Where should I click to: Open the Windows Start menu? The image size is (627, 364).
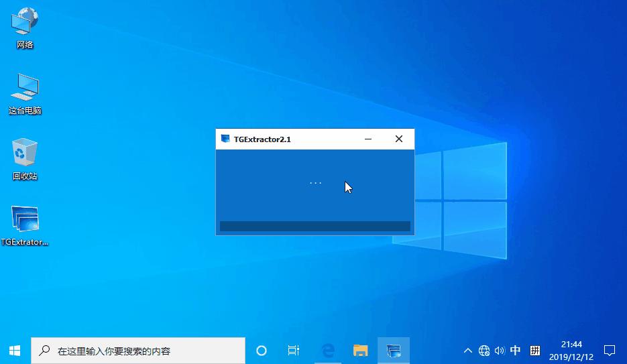click(15, 351)
